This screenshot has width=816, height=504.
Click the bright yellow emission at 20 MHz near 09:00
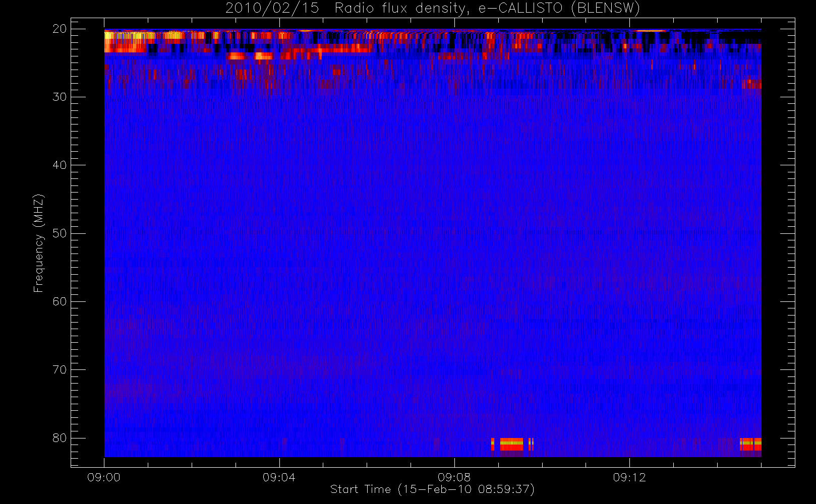[126, 41]
